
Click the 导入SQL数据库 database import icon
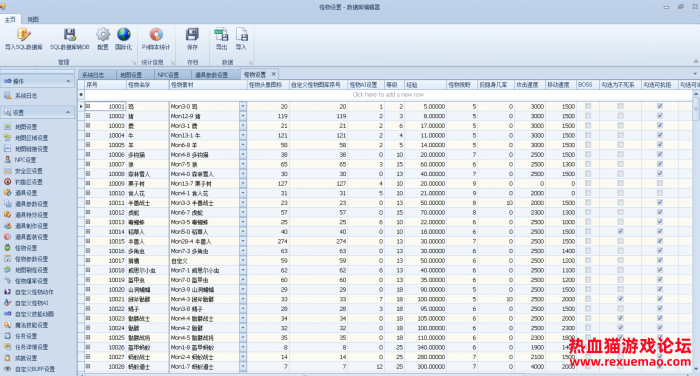click(23, 35)
